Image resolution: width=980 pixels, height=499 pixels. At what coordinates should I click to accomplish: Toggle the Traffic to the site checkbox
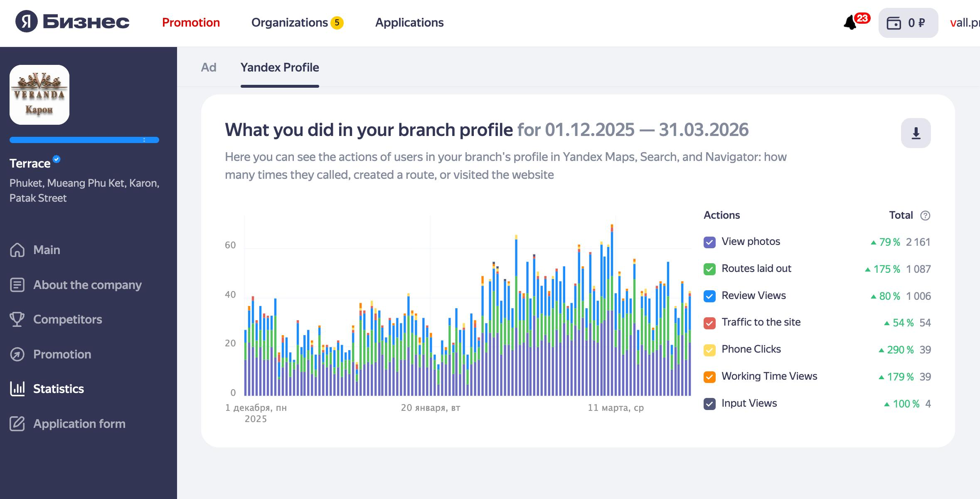[x=709, y=323]
